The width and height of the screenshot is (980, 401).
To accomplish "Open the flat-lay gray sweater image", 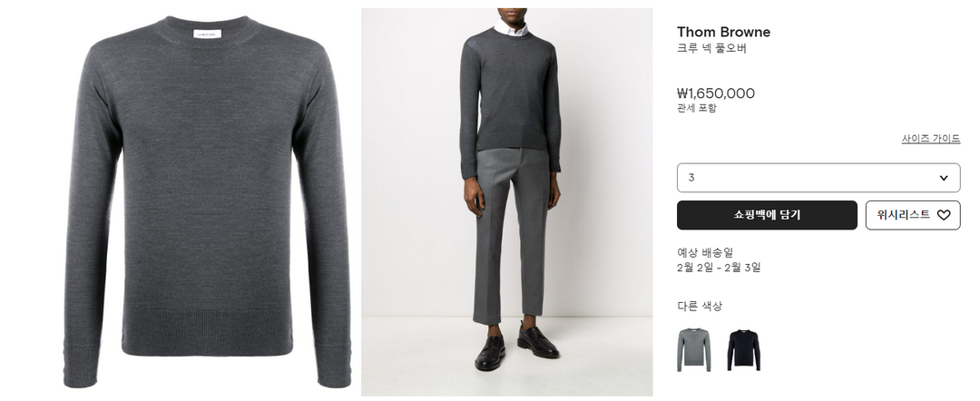I will click(207, 201).
